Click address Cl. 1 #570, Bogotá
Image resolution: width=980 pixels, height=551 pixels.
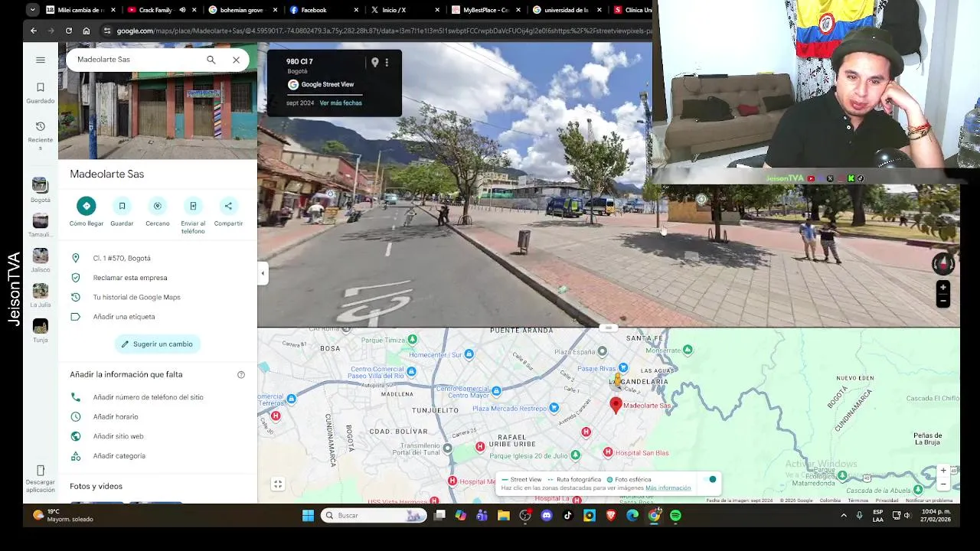(x=158, y=259)
